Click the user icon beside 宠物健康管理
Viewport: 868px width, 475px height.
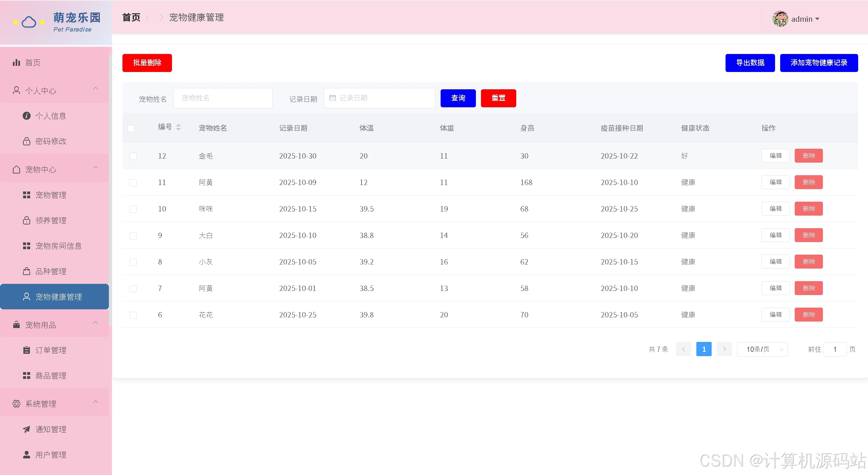pos(26,297)
